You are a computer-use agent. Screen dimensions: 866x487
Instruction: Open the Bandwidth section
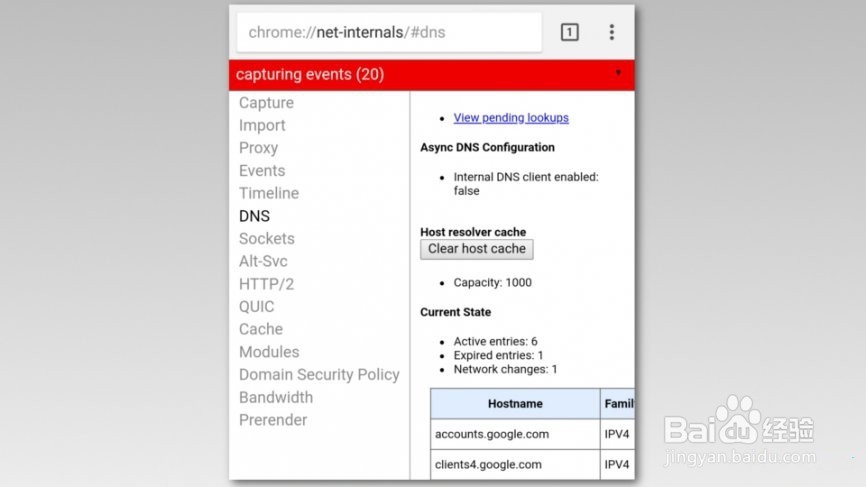point(276,397)
